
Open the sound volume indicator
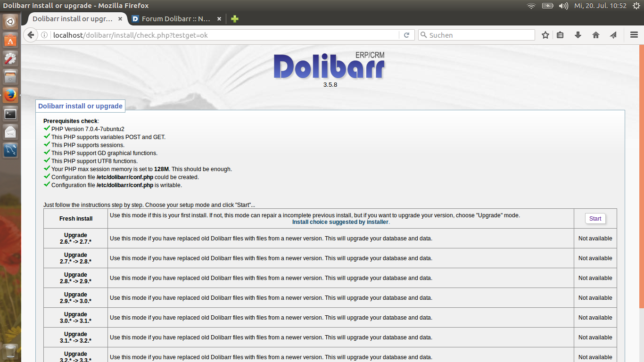click(563, 6)
